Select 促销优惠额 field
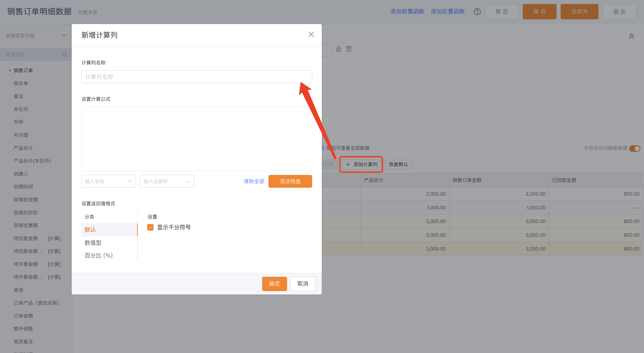The height and width of the screenshot is (353, 644). pos(26,225)
